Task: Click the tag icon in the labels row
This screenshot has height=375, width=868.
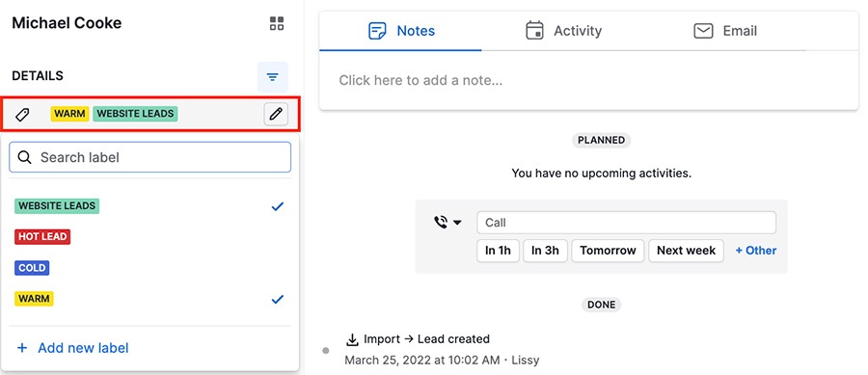Action: pos(22,115)
